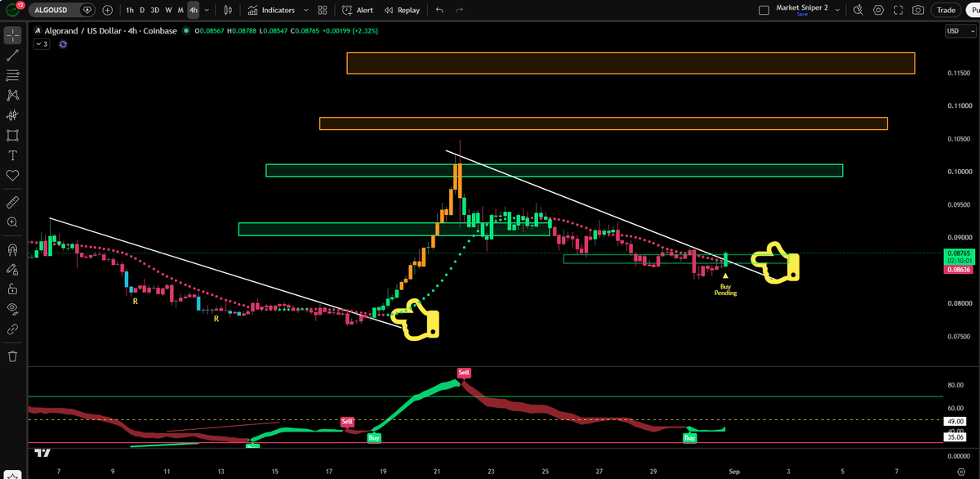Open the Fibonacci retracement tools
This screenshot has height=479, width=980.
click(x=13, y=75)
